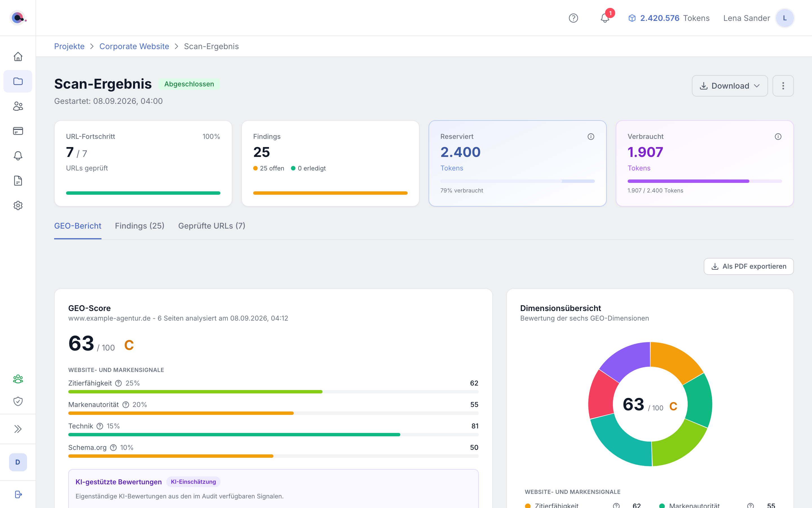This screenshot has width=812, height=508.
Task: Click the logout icon at sidebar bottom
Action: click(x=18, y=494)
